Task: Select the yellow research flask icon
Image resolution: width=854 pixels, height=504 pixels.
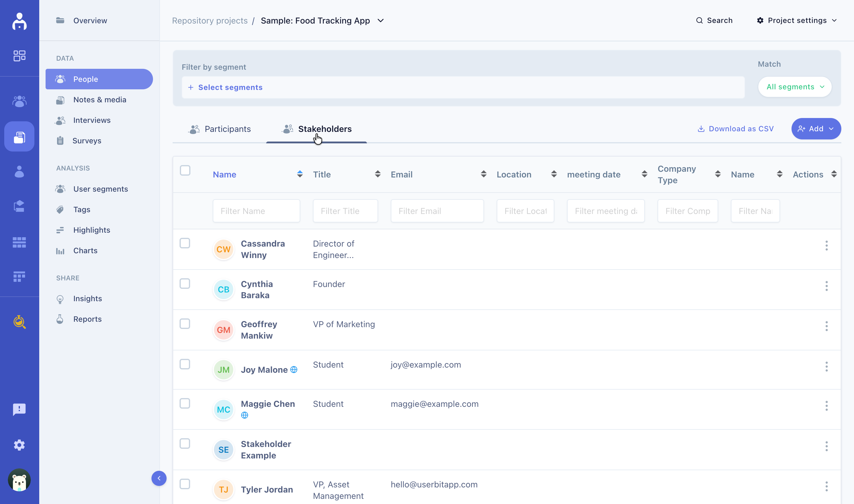Action: click(x=19, y=322)
